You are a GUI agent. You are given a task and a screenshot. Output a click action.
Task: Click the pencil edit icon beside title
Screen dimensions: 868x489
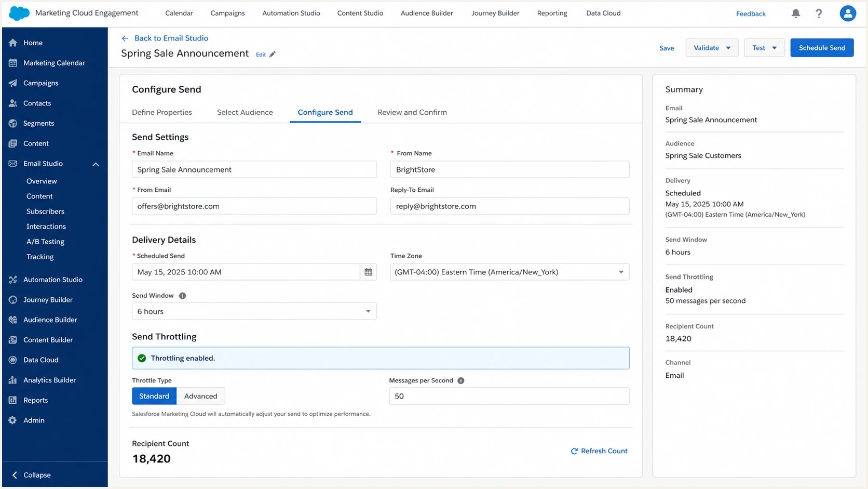pos(273,55)
